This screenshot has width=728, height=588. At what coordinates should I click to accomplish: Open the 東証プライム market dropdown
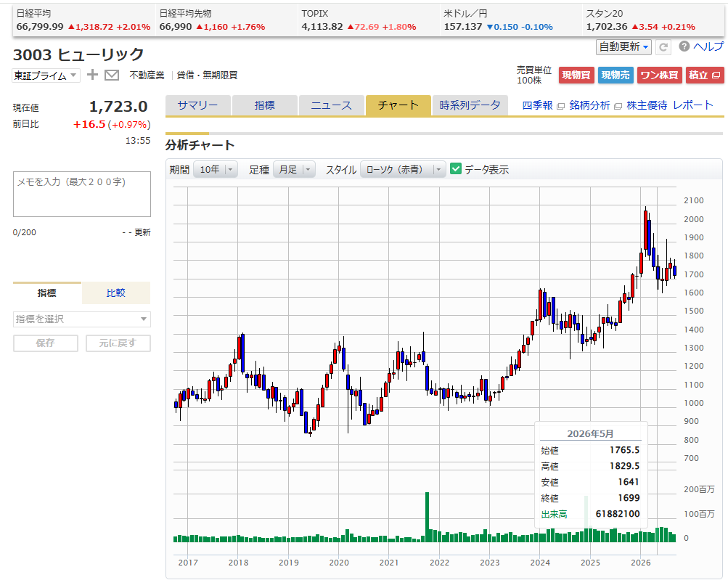[x=46, y=75]
